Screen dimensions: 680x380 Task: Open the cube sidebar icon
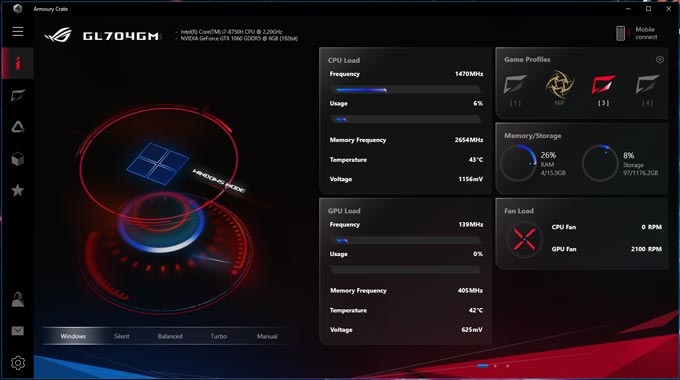click(18, 159)
